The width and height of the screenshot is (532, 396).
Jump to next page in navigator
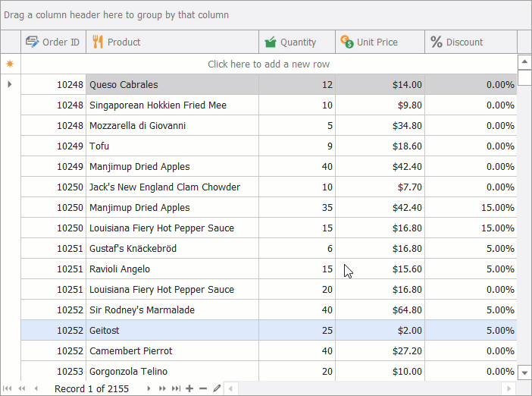pyautogui.click(x=162, y=388)
